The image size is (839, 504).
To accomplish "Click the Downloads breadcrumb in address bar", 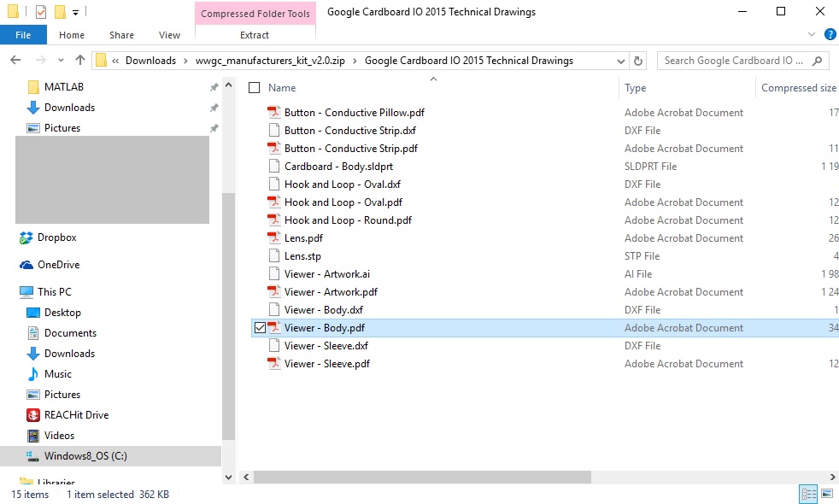I will coord(150,61).
